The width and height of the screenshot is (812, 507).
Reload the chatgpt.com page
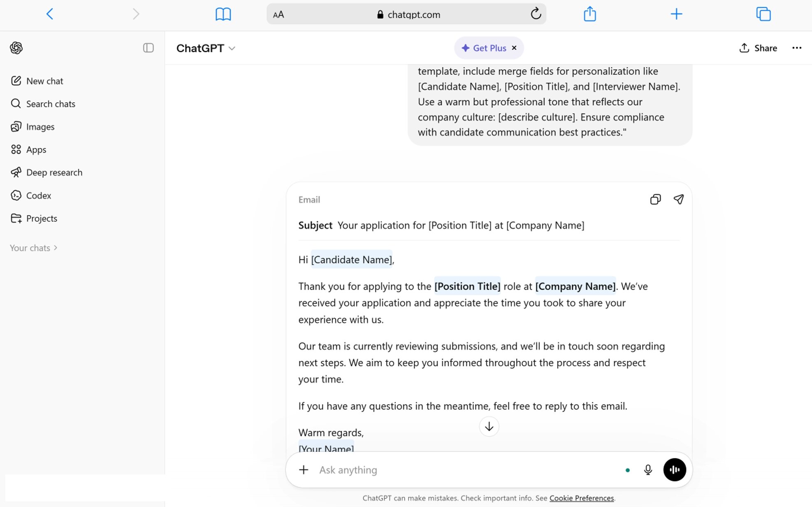click(x=535, y=14)
